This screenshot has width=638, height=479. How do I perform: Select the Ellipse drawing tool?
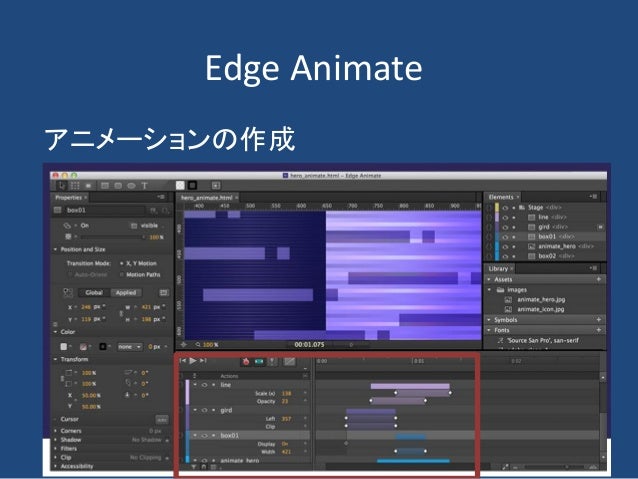(x=131, y=186)
